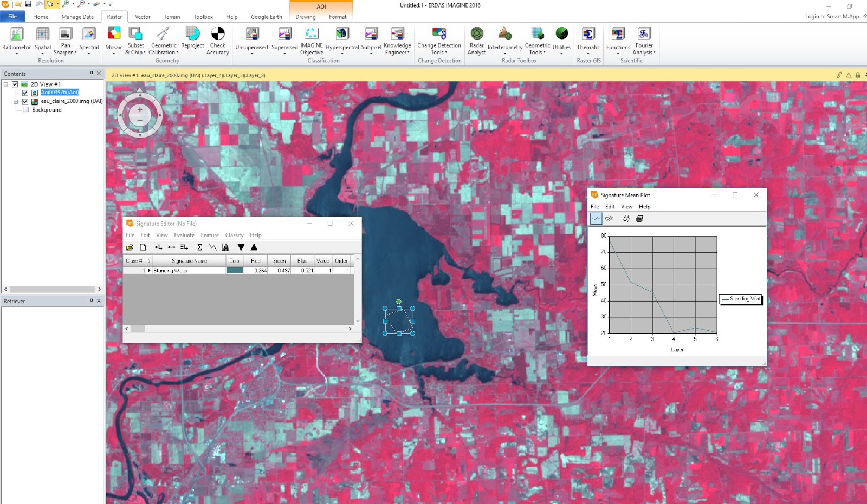
Task: Close the Contents panel
Action: click(x=99, y=74)
